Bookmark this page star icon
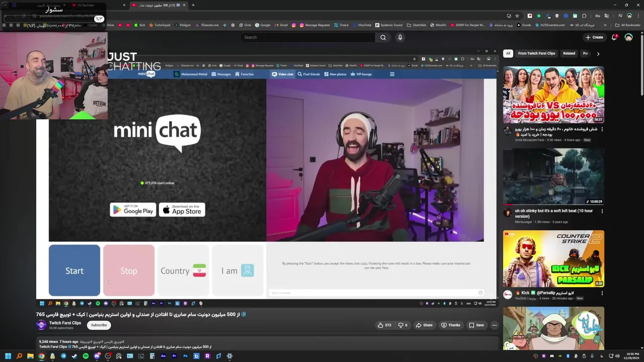 point(517,16)
